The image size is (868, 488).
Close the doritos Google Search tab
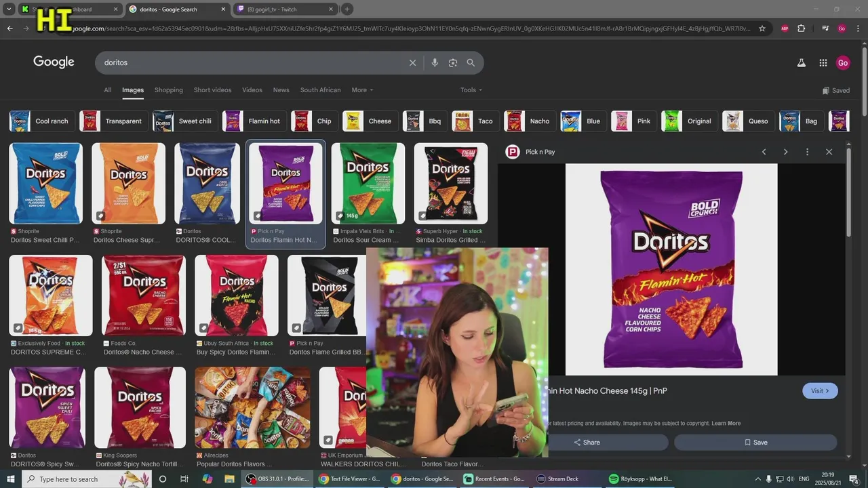[x=223, y=9]
